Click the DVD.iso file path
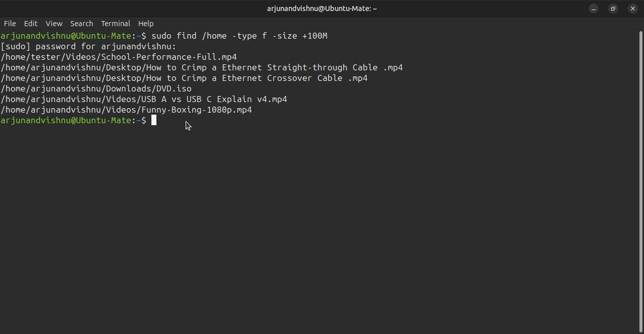Image resolution: width=644 pixels, height=334 pixels. coord(96,89)
